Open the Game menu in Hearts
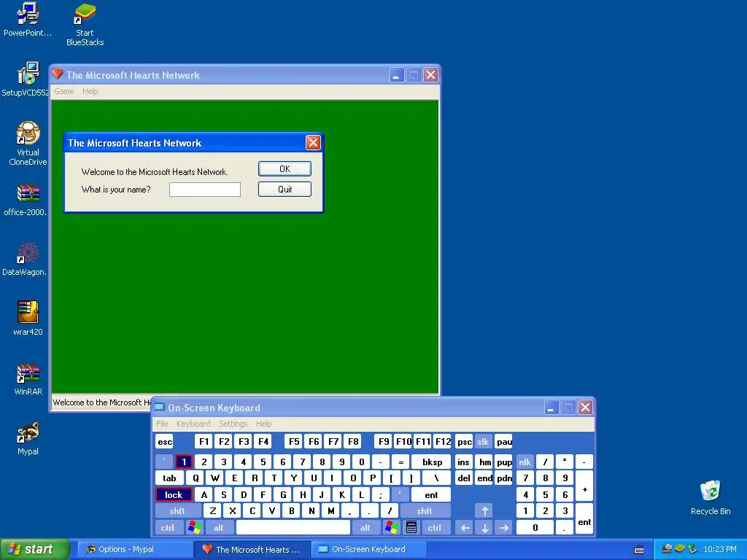 (64, 91)
